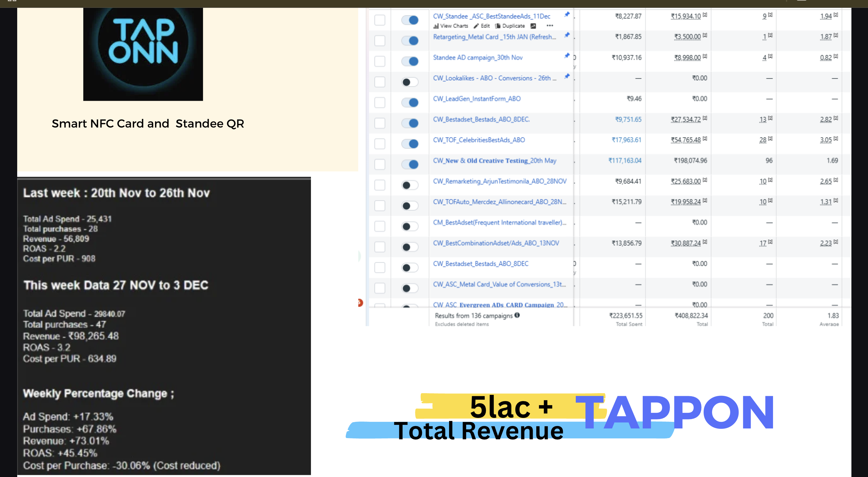
Task: Click the ₹17,963.61 amount spent link
Action: click(626, 140)
